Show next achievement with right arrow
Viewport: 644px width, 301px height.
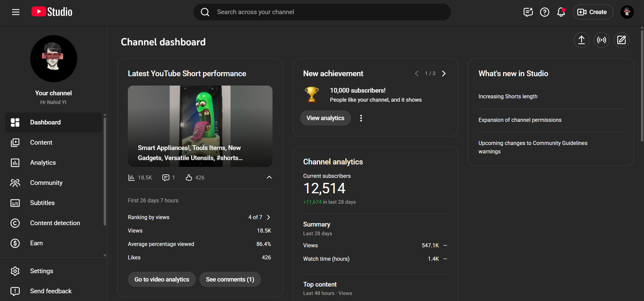(x=444, y=73)
